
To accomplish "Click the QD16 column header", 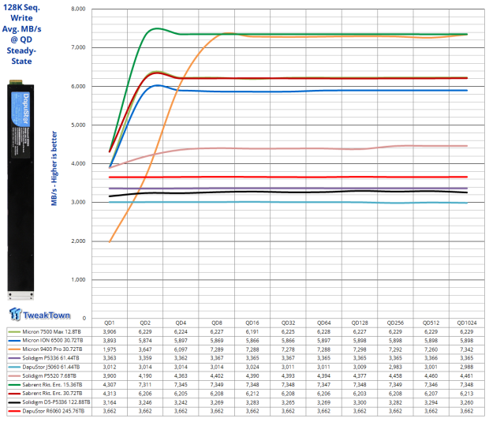I will (252, 323).
